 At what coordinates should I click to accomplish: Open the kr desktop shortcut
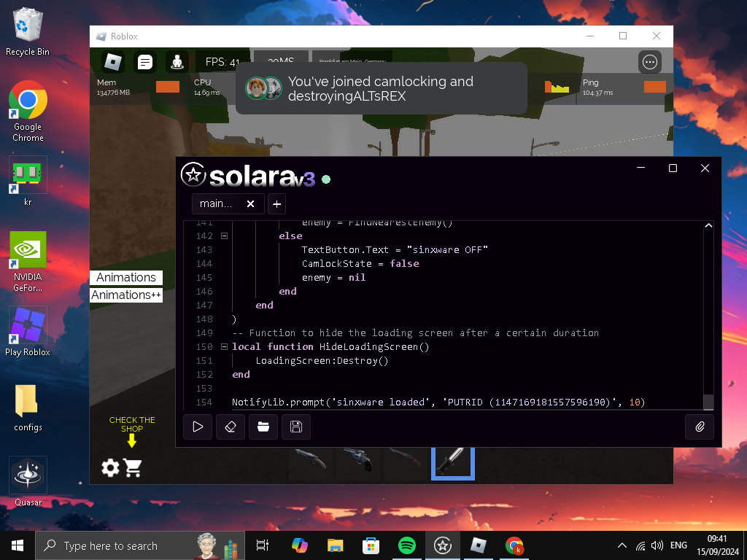click(x=28, y=181)
